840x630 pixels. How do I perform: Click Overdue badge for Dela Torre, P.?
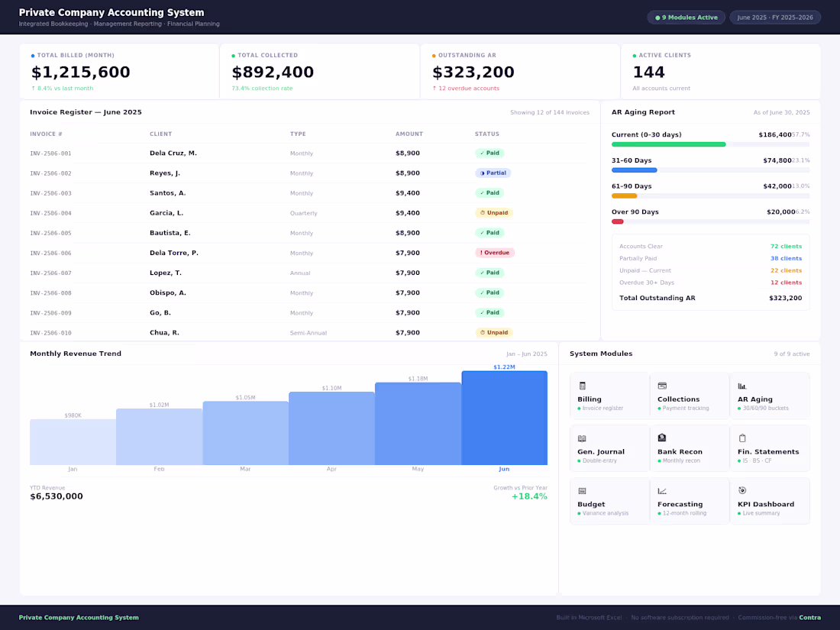495,253
